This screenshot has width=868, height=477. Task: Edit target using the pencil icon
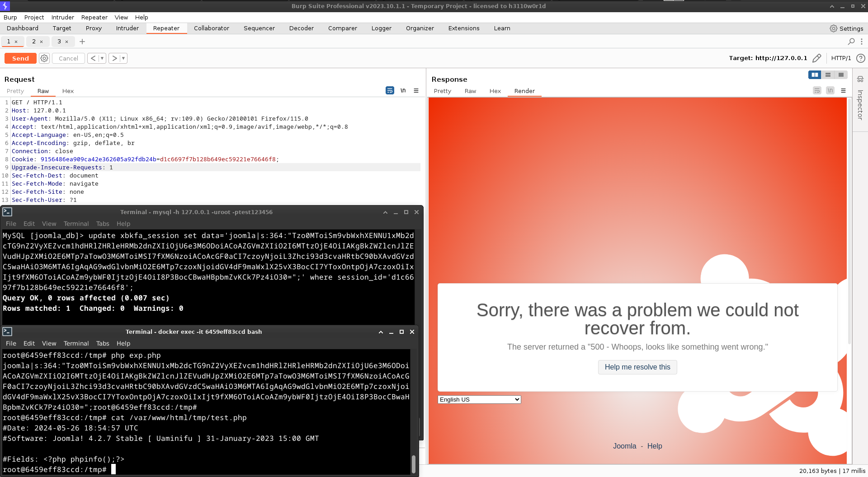816,58
